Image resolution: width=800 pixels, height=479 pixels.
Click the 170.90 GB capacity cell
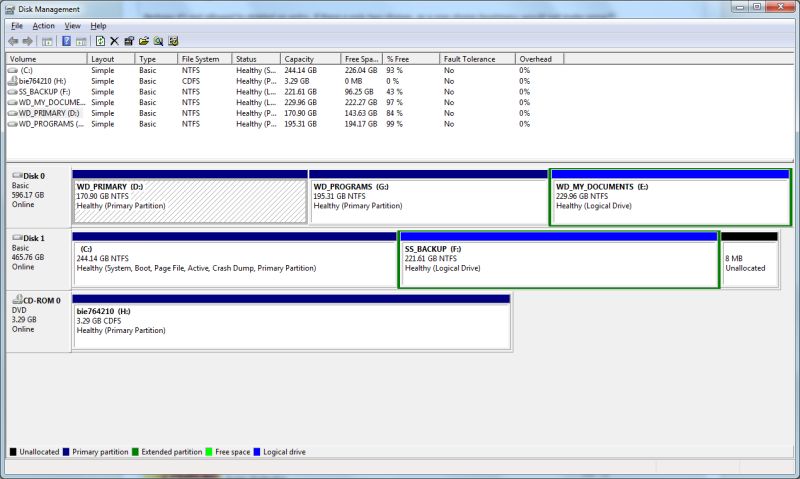pos(301,113)
